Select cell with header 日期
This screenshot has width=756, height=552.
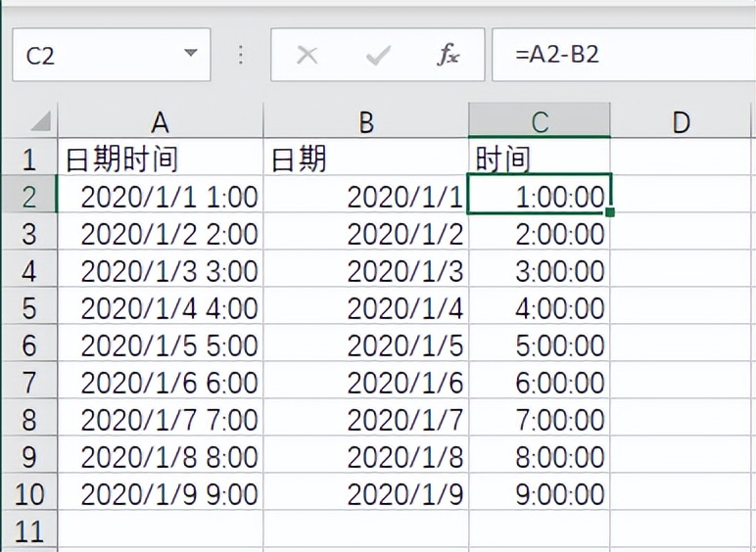pyautogui.click(x=366, y=157)
